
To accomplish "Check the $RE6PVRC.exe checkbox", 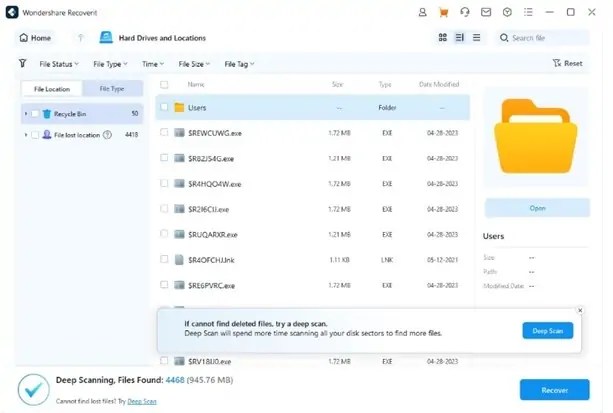I will tap(164, 285).
